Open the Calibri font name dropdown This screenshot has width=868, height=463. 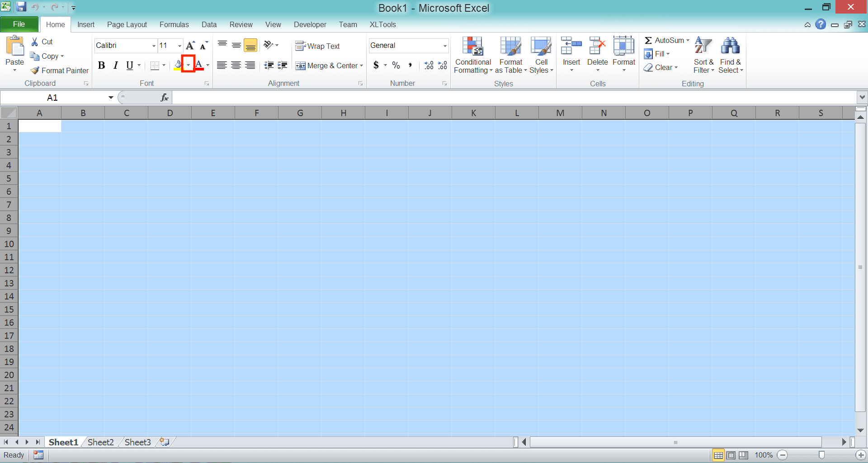click(154, 46)
